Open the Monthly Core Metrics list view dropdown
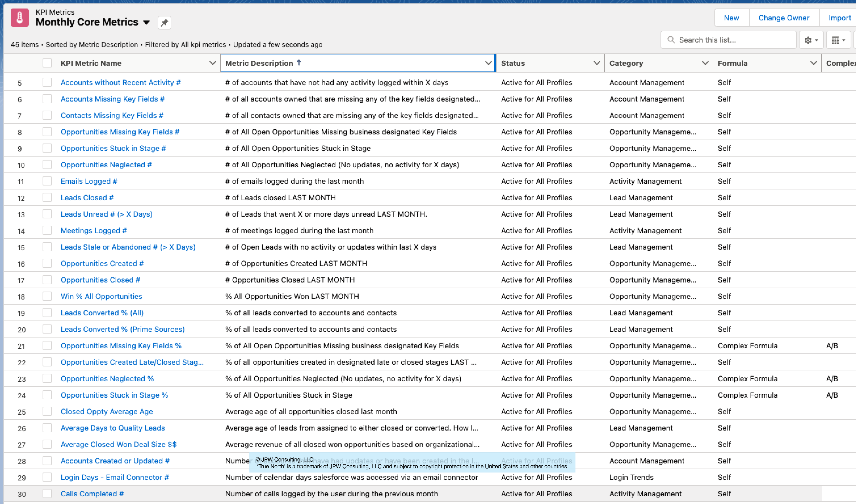The height and width of the screenshot is (504, 856). coord(146,22)
